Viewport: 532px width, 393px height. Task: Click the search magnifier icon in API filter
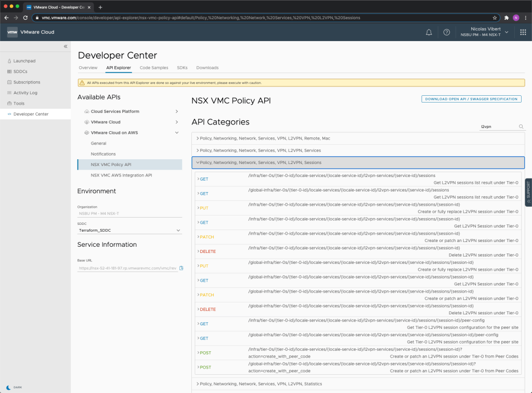(x=521, y=126)
